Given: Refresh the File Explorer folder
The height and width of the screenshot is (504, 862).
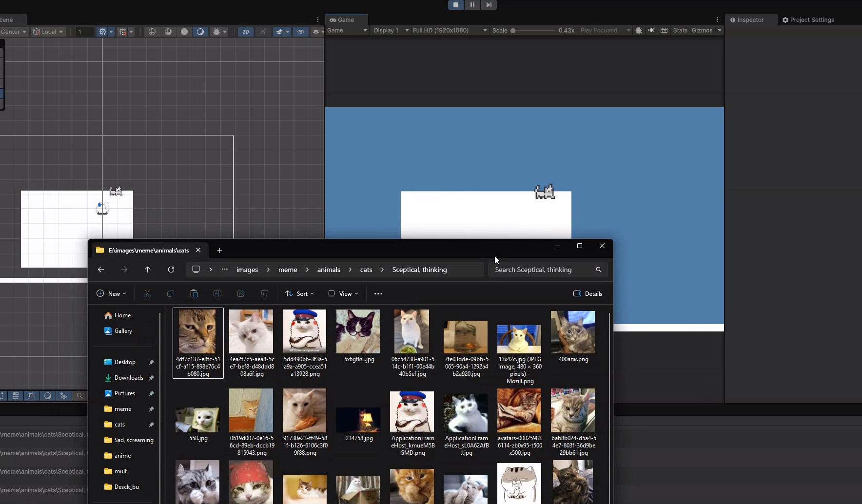Looking at the screenshot, I should point(171,270).
